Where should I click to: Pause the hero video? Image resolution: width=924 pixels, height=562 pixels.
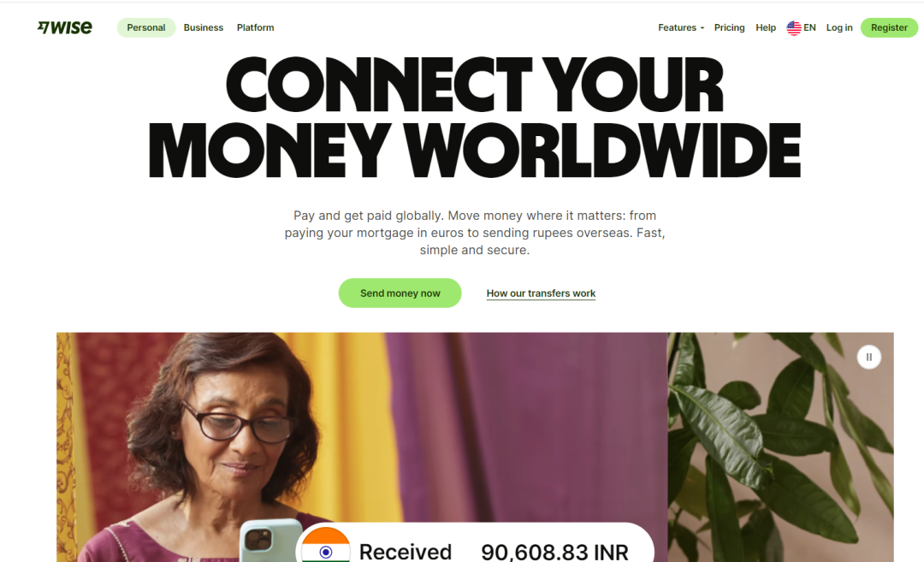coord(868,357)
